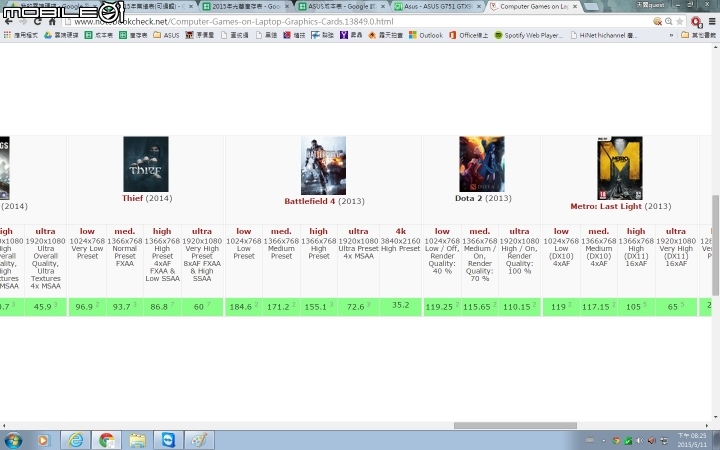The image size is (720, 450).
Task: Launch Windows Media Player from taskbar
Action: (43, 441)
